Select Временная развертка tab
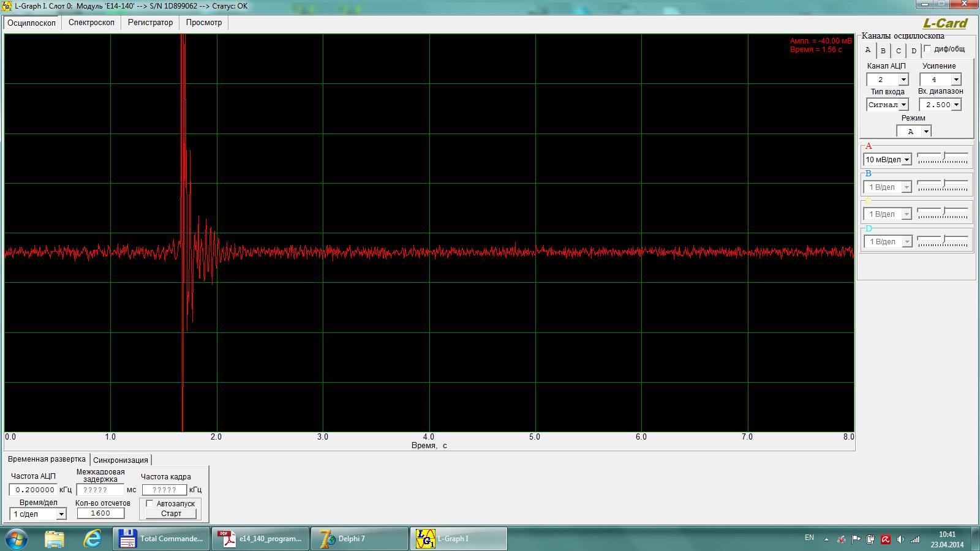980x551 pixels. click(x=47, y=459)
